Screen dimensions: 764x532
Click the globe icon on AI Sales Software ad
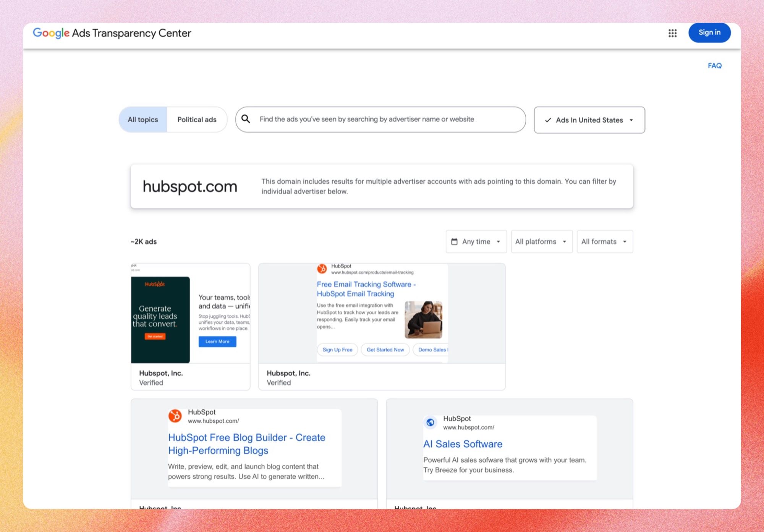[430, 422]
